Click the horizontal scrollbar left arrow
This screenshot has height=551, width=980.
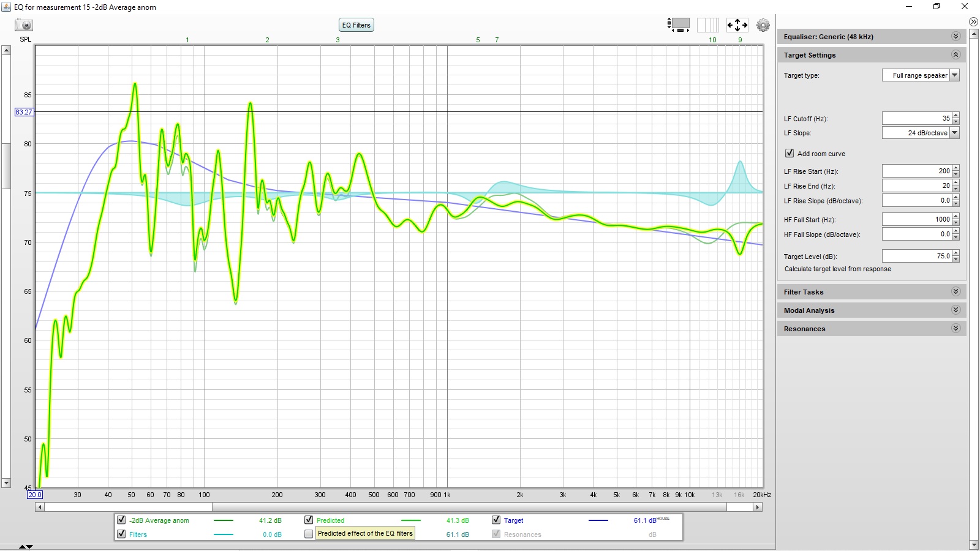tap(40, 507)
